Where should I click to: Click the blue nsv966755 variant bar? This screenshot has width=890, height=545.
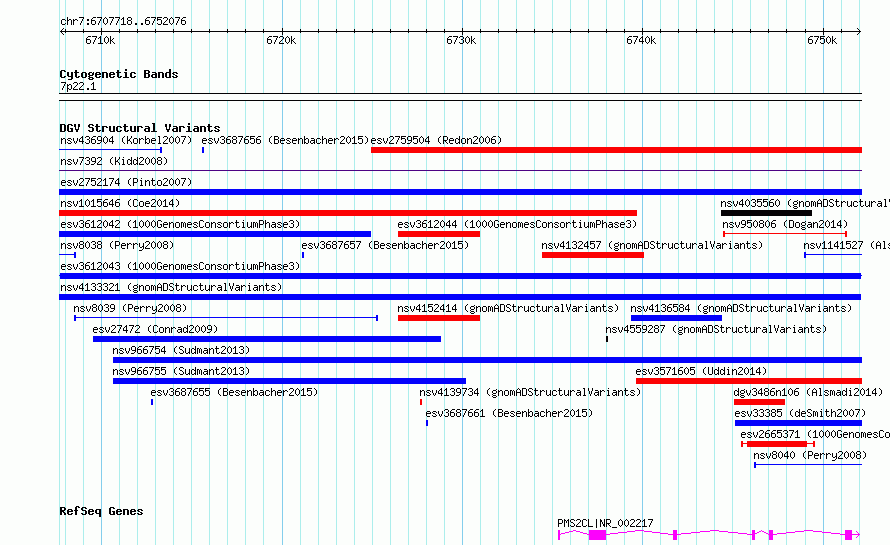289,381
